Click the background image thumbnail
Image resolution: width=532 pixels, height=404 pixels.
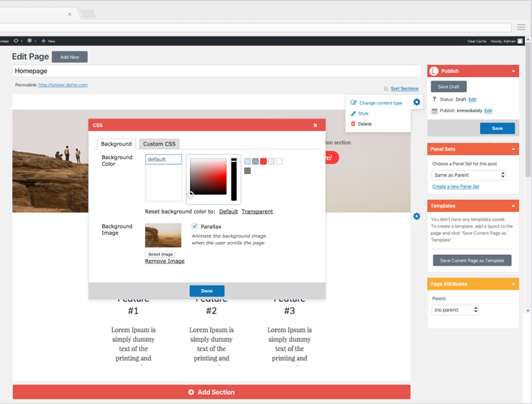pos(164,236)
